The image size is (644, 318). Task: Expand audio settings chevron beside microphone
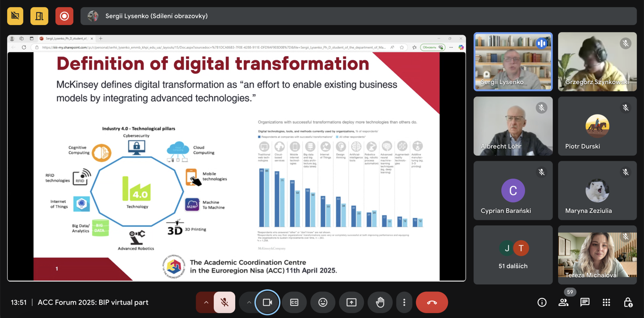pos(206,302)
